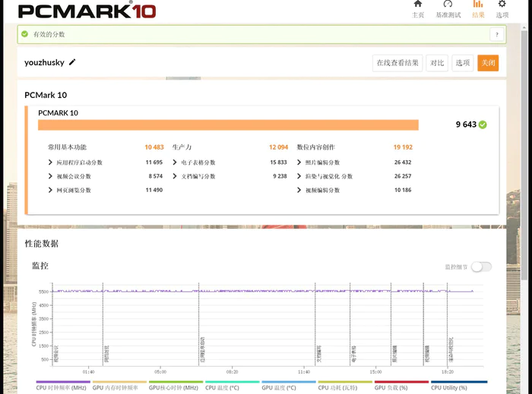Click the 有效的分数 status text

coord(49,34)
